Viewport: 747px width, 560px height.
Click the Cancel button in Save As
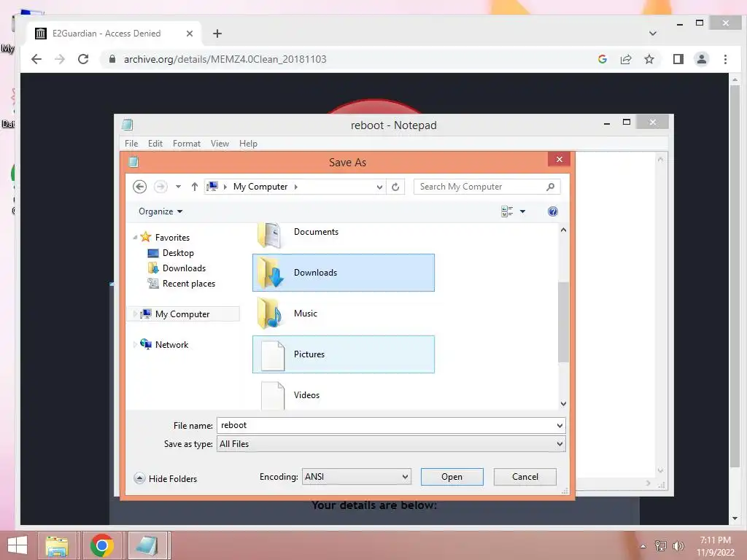coord(525,477)
